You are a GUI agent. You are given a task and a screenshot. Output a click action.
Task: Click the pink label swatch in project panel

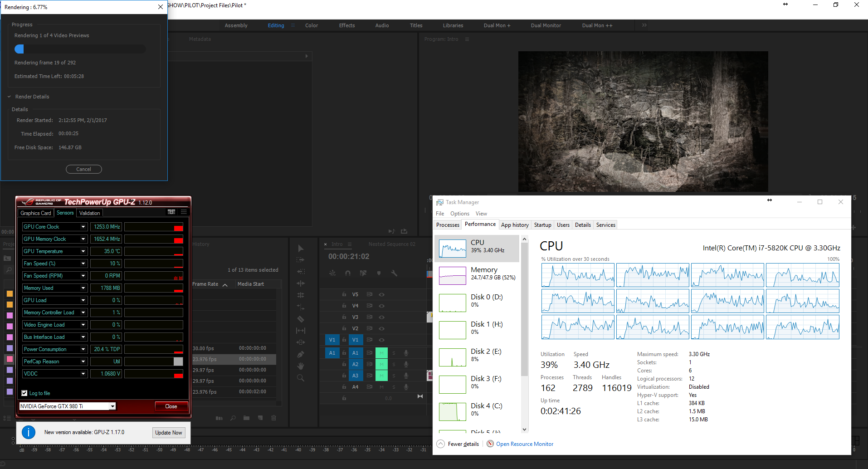pos(10,359)
